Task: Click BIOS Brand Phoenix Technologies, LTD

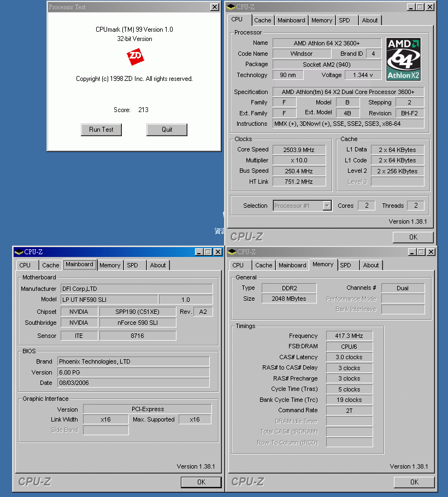Action: coord(133,361)
